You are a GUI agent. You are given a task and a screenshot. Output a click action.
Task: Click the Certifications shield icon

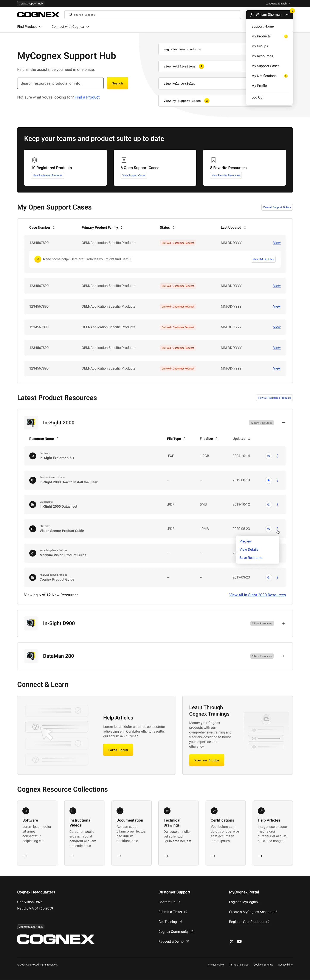214,811
